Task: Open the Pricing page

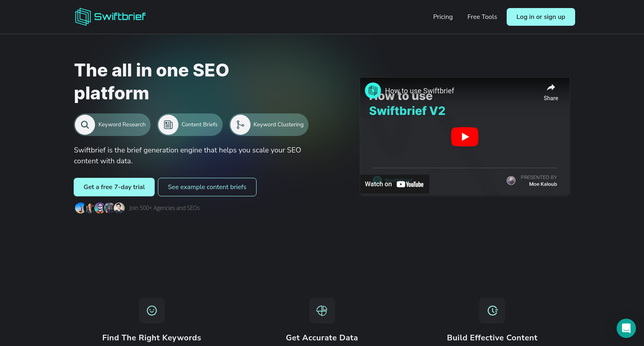Action: (443, 17)
